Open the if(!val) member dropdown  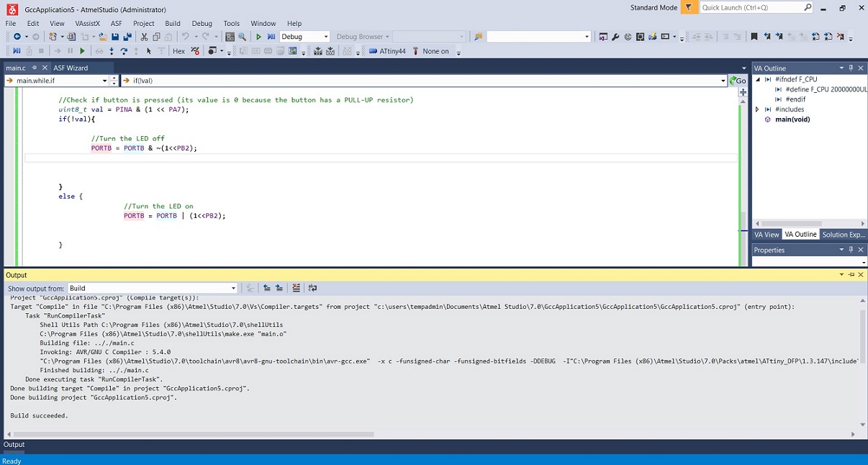[723, 81]
